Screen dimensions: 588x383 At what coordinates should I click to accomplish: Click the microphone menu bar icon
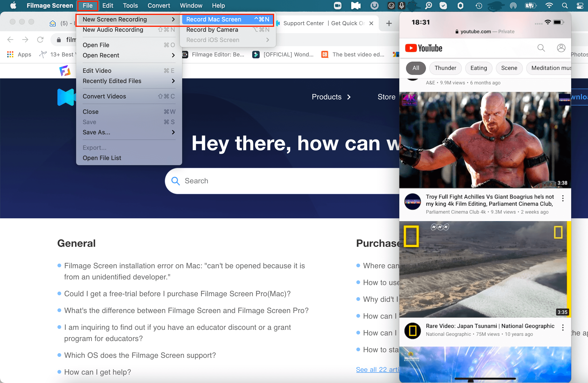(402, 5)
